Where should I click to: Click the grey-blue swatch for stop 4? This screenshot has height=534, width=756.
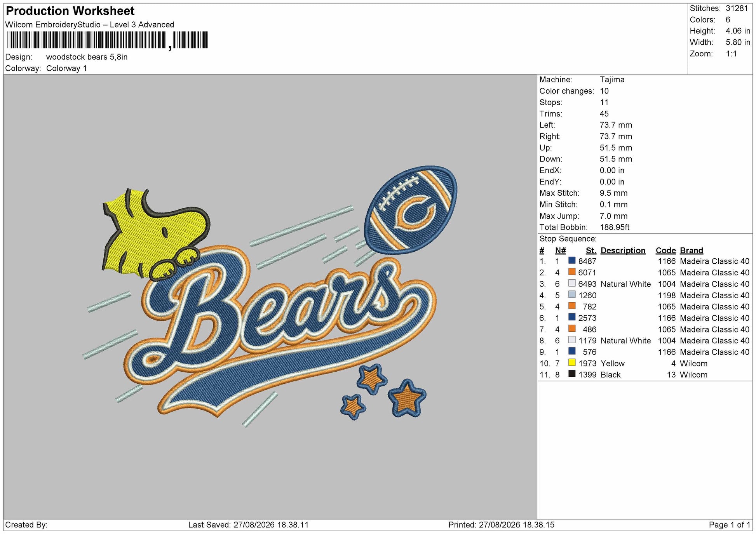click(x=572, y=294)
